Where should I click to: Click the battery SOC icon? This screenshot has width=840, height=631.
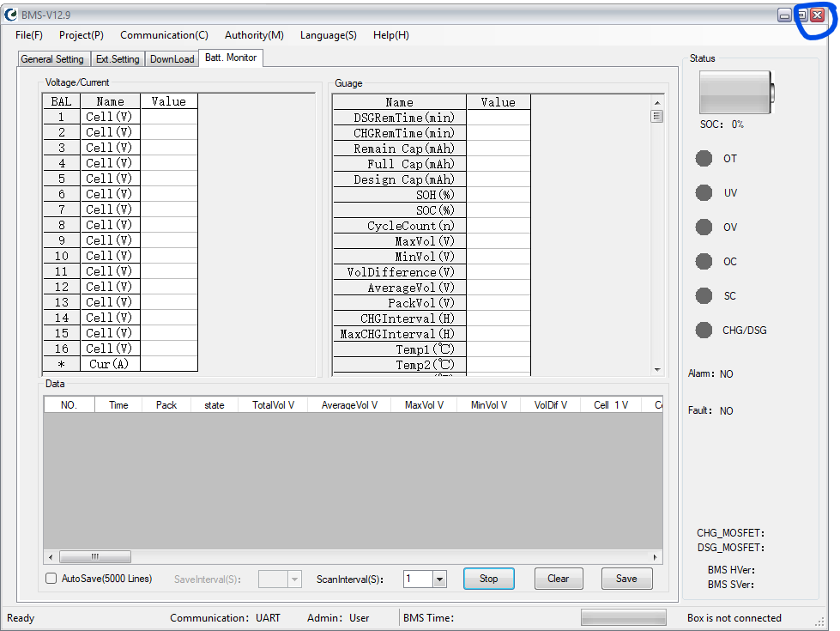pos(736,90)
